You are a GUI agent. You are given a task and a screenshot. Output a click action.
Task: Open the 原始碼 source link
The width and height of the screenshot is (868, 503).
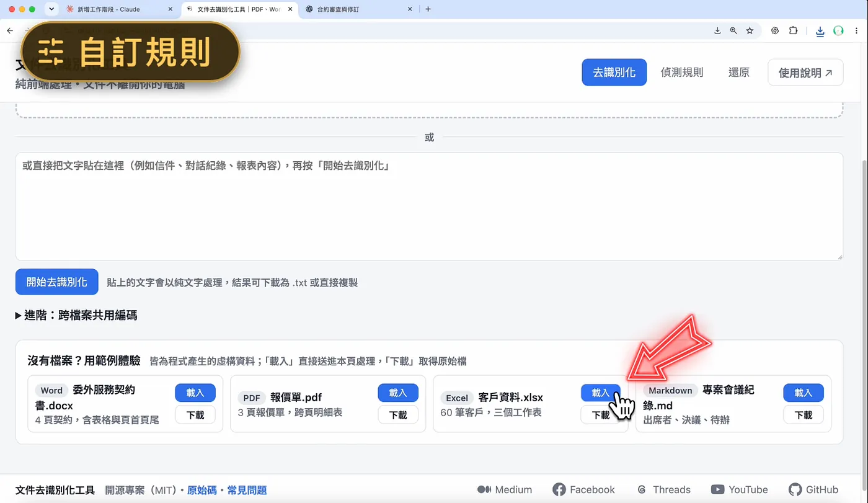[x=202, y=490]
